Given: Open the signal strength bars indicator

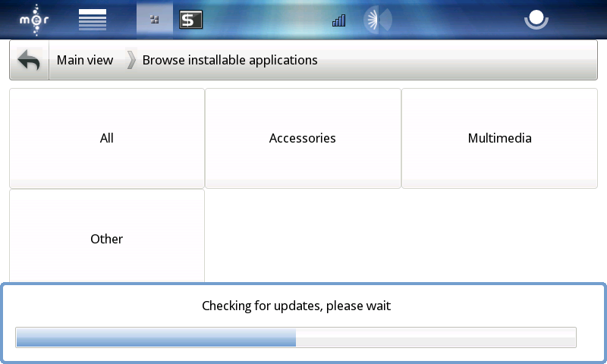Looking at the screenshot, I should [x=338, y=20].
